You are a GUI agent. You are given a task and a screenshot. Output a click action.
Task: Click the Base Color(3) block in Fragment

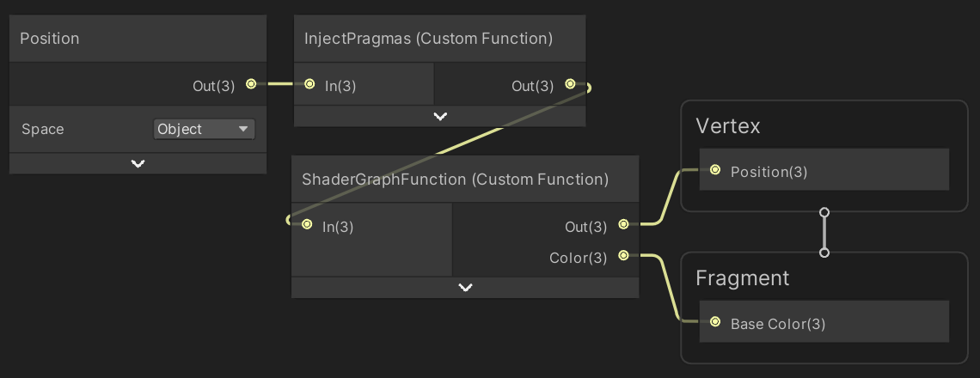824,322
